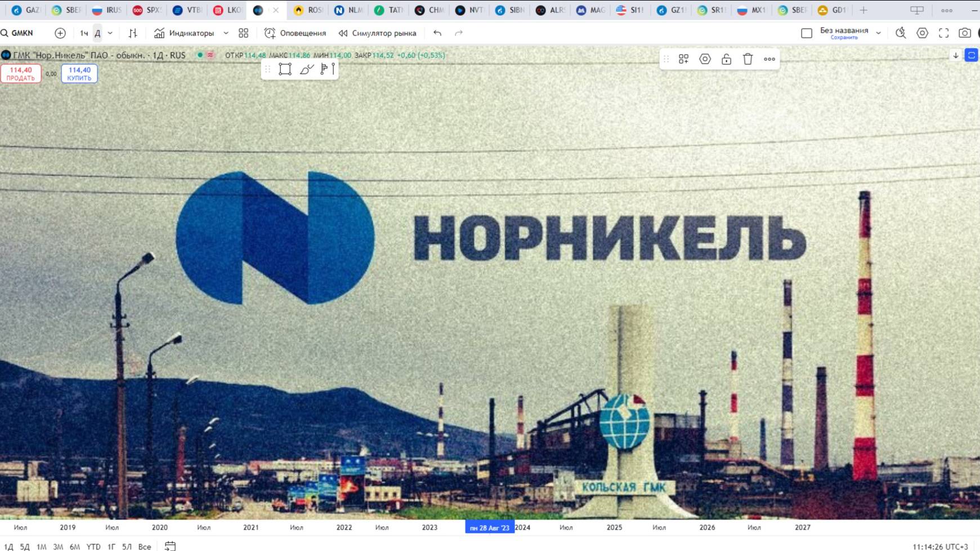This screenshot has height=551, width=980.
Task: Open Индикаторы indicators dialog
Action: 185,33
